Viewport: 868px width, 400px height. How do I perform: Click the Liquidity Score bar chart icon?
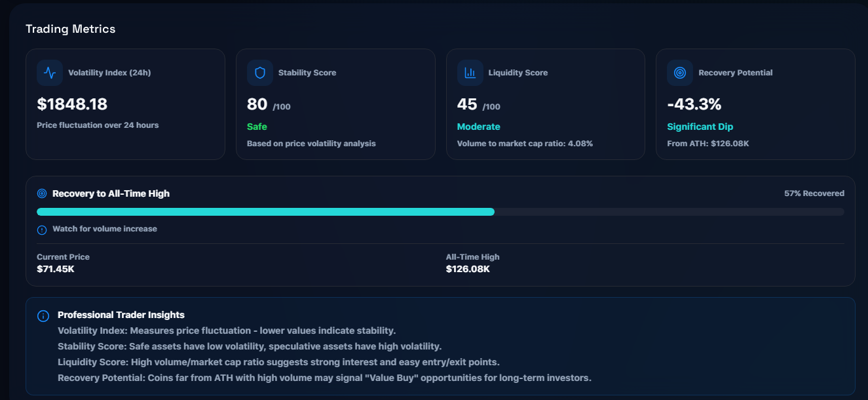click(x=470, y=72)
